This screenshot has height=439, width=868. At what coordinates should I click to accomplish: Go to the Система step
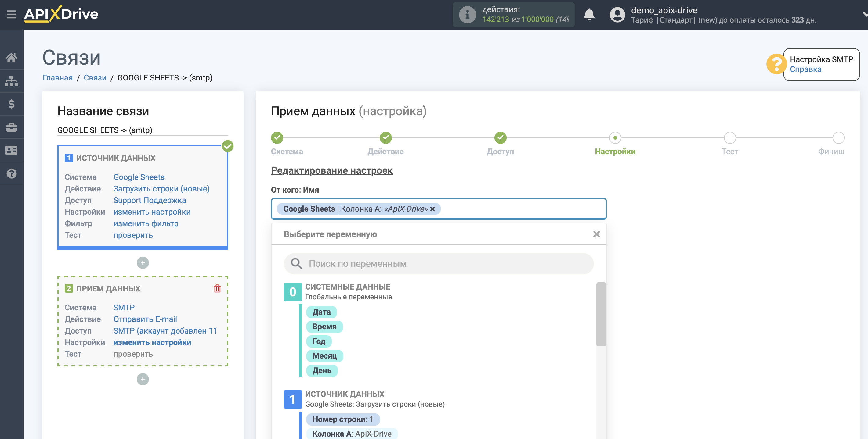click(277, 138)
